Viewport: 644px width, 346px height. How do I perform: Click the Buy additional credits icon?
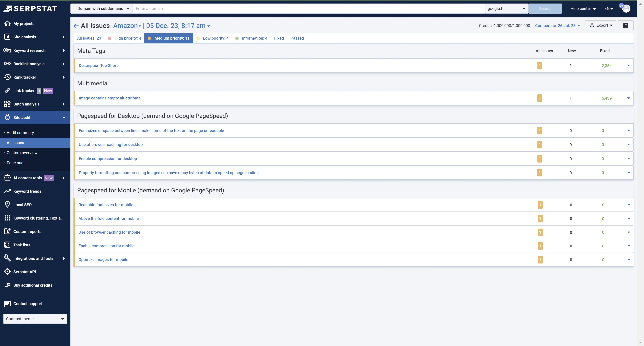coord(7,285)
